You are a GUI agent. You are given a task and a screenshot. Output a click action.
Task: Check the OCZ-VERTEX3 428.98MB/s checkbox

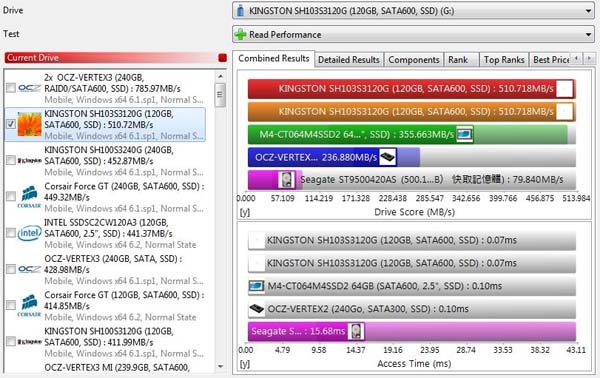[x=11, y=269]
